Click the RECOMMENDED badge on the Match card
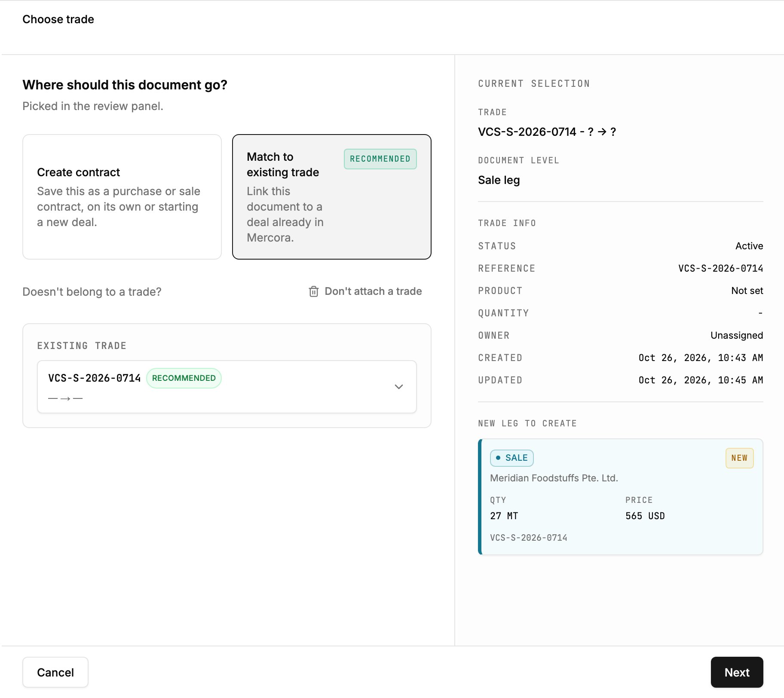The height and width of the screenshot is (698, 784). pyautogui.click(x=380, y=159)
